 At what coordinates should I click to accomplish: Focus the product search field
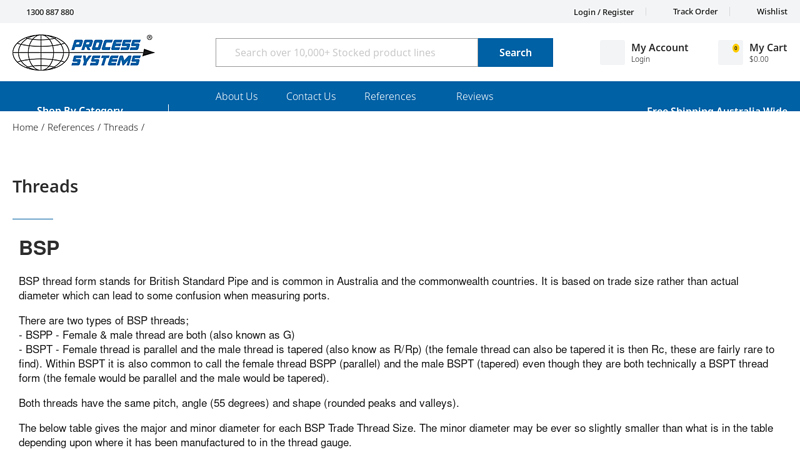[x=346, y=53]
